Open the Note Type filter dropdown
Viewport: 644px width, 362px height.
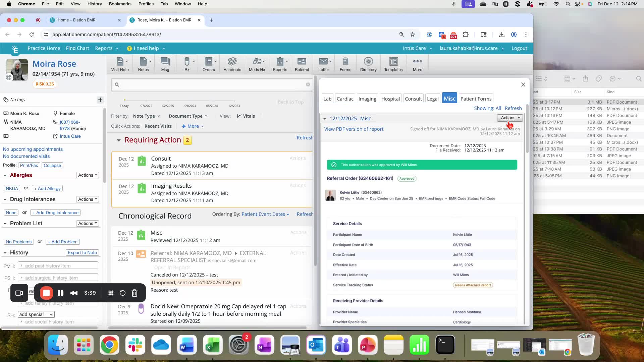pos(146,116)
